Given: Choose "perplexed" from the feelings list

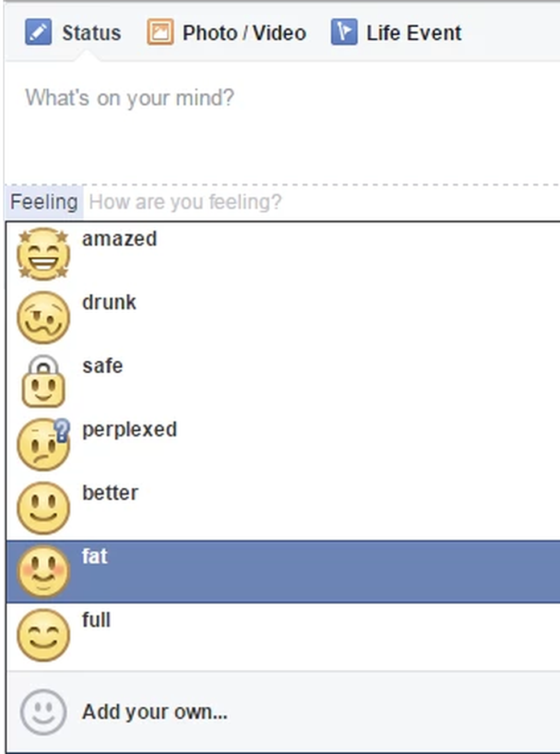Looking at the screenshot, I should coord(130,430).
